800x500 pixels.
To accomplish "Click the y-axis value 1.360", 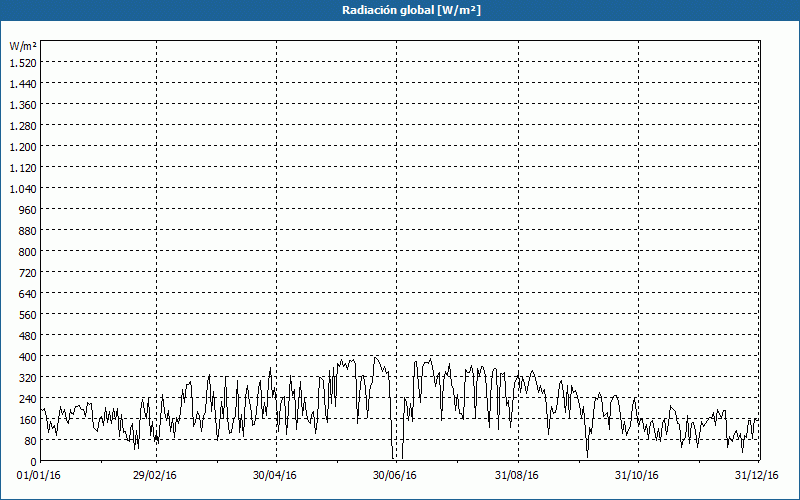I will (x=23, y=105).
